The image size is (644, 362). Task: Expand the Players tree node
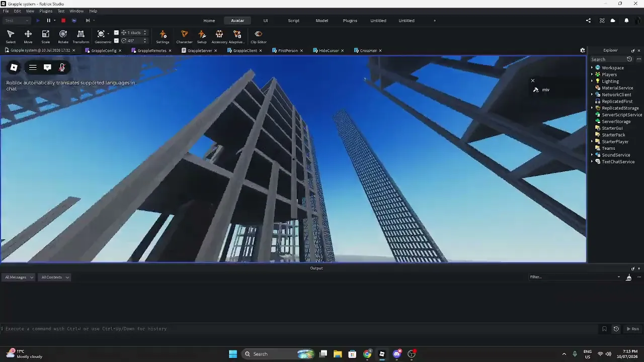(x=592, y=74)
